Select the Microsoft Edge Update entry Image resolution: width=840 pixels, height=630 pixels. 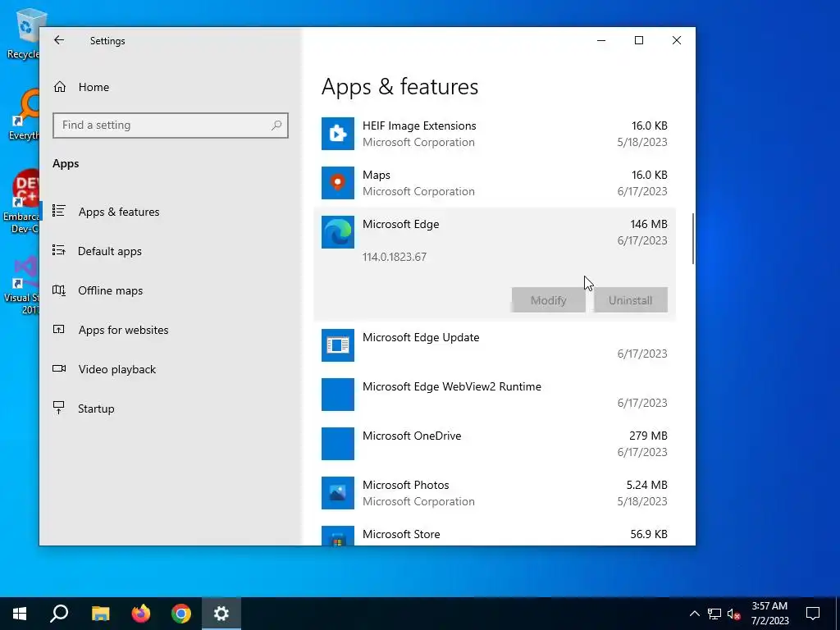coord(494,345)
